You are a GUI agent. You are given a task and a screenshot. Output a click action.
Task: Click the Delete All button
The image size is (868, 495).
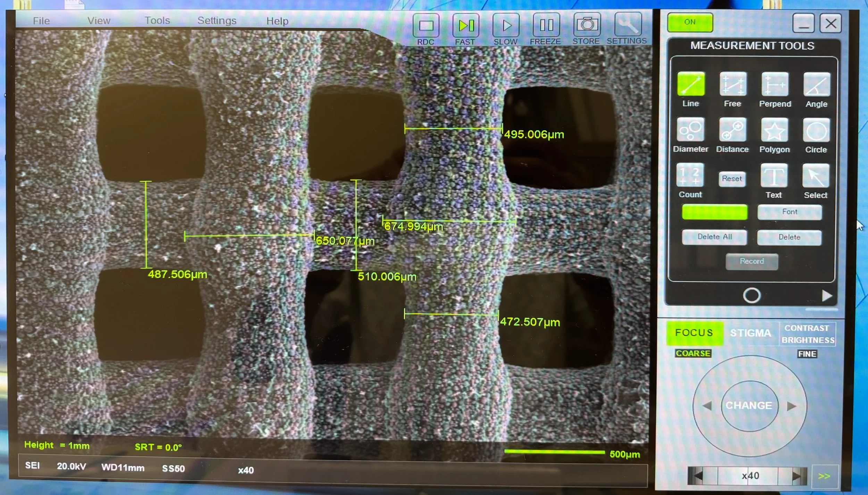click(x=714, y=237)
